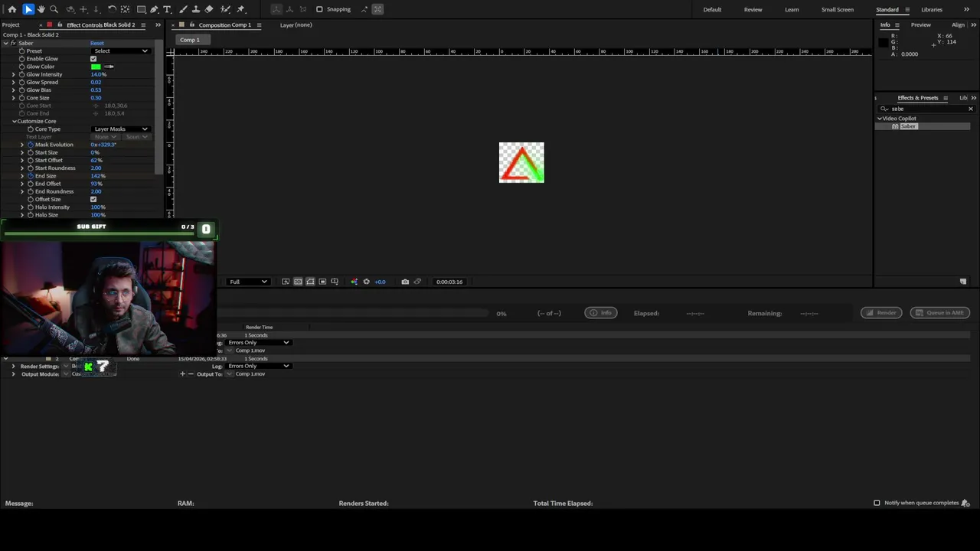Click the Glow Intensity stopwatch

[21, 74]
